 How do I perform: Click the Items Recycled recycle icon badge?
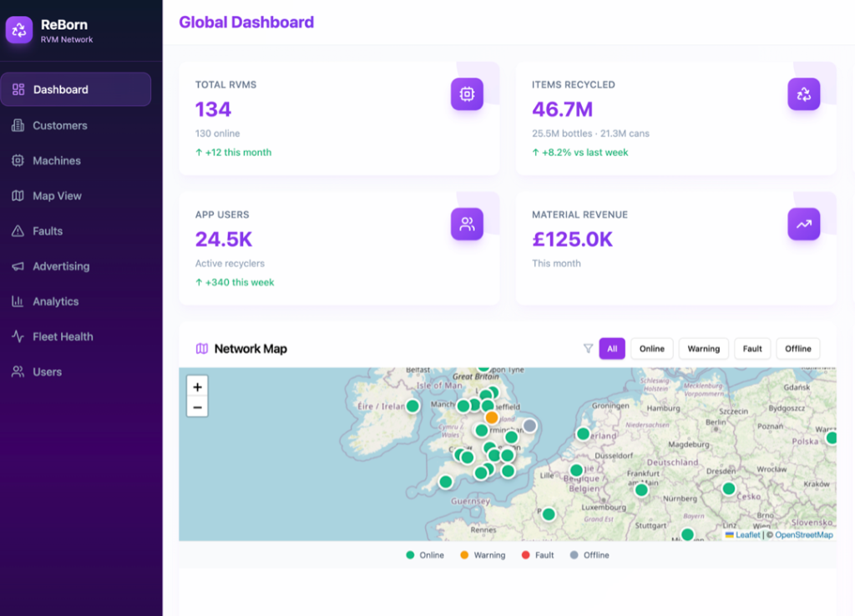pos(804,93)
